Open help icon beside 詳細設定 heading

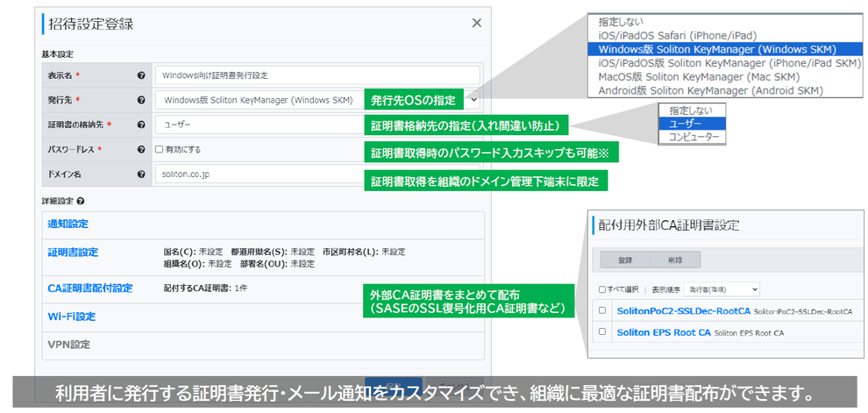click(x=82, y=201)
